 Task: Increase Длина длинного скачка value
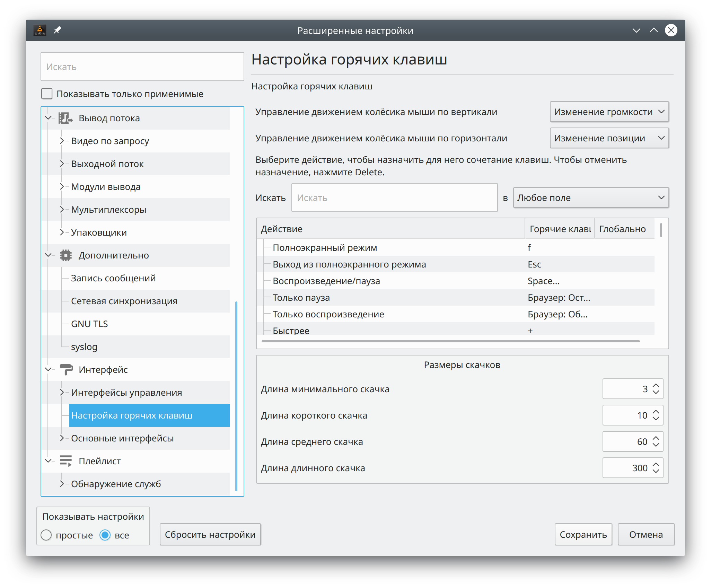tap(656, 464)
